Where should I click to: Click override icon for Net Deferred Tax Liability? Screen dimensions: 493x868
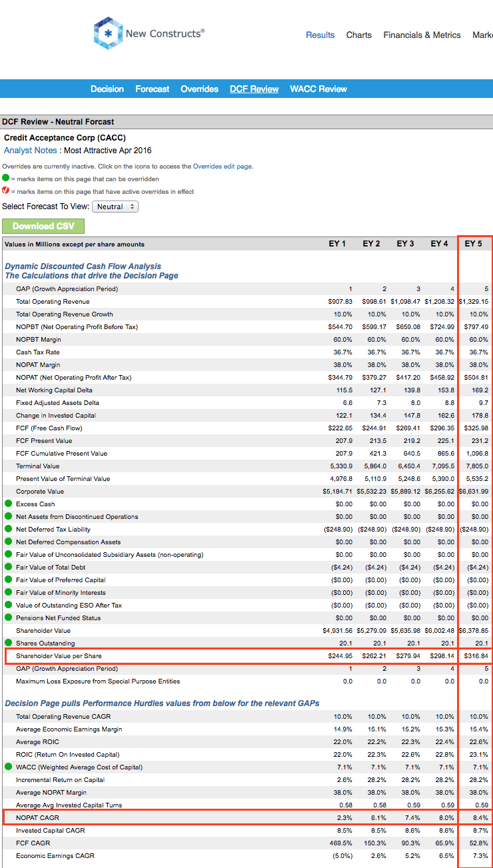point(8,529)
